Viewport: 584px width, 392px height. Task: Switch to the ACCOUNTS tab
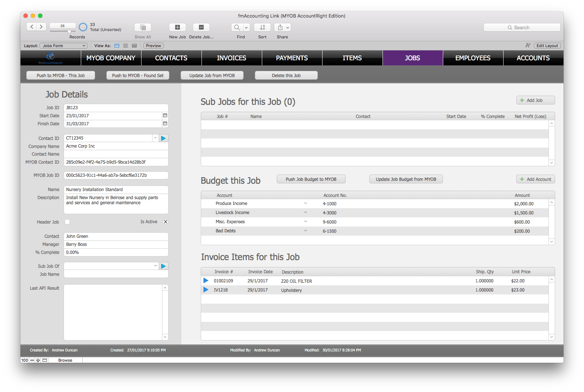point(533,58)
